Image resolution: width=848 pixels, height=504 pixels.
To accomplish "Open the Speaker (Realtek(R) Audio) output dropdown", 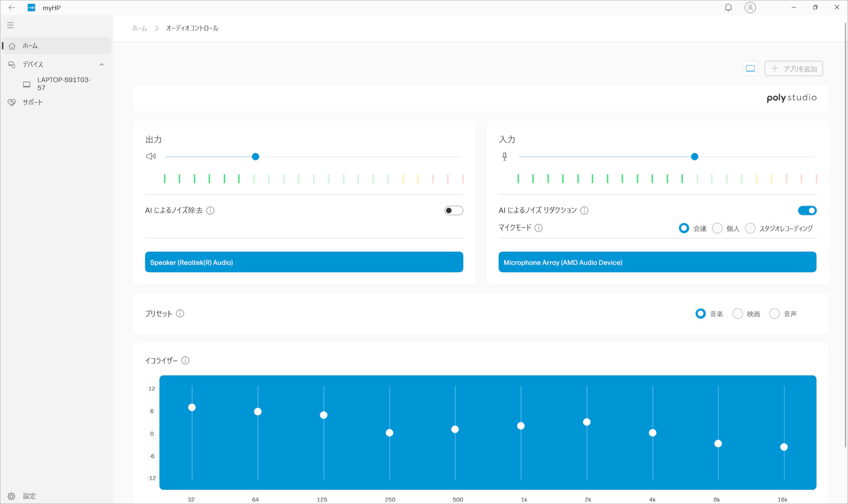I will coord(304,262).
